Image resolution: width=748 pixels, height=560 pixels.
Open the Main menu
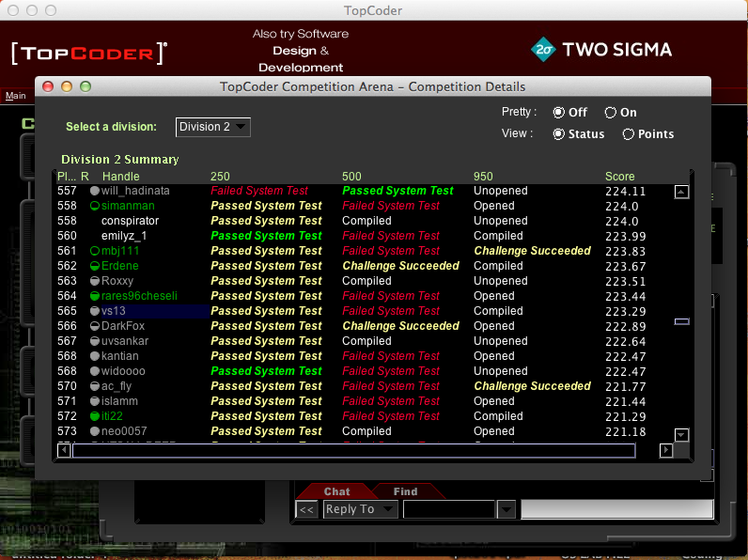(16, 96)
